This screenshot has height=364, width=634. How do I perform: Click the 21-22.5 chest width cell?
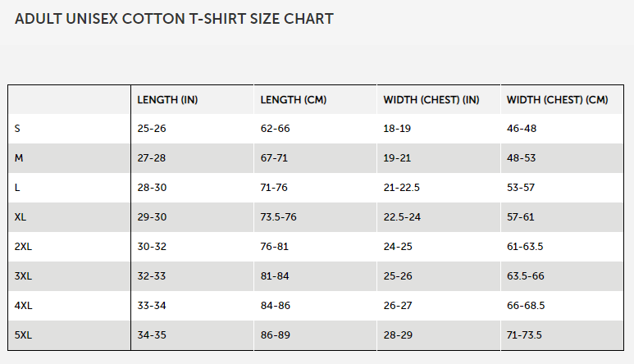click(401, 188)
